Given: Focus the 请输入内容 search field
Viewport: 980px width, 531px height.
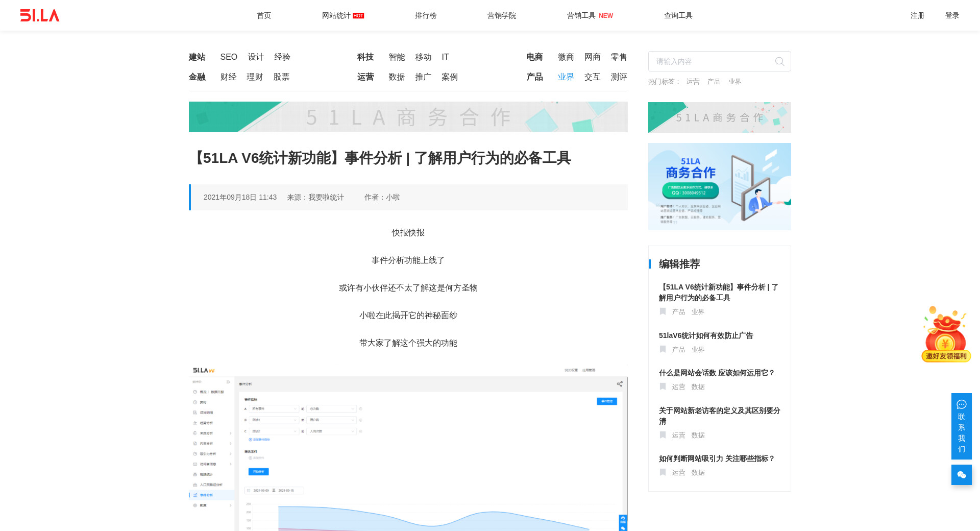Looking at the screenshot, I should pyautogui.click(x=712, y=62).
